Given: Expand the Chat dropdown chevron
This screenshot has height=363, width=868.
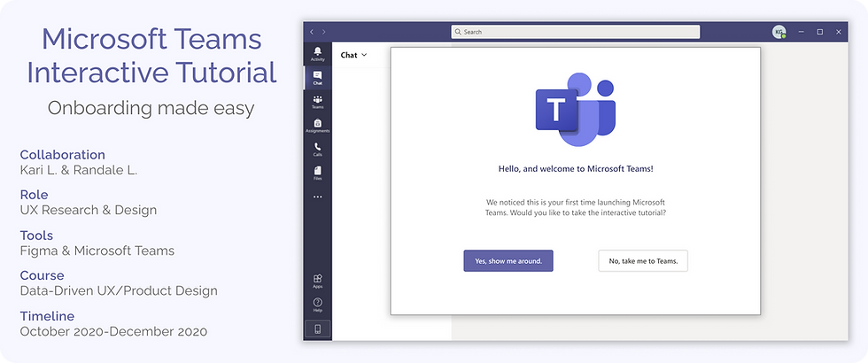Looking at the screenshot, I should (x=364, y=55).
